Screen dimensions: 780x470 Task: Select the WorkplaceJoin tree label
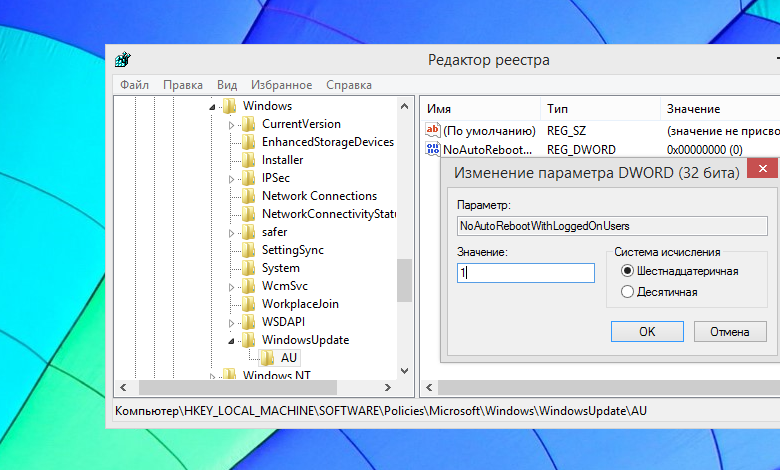coord(300,303)
